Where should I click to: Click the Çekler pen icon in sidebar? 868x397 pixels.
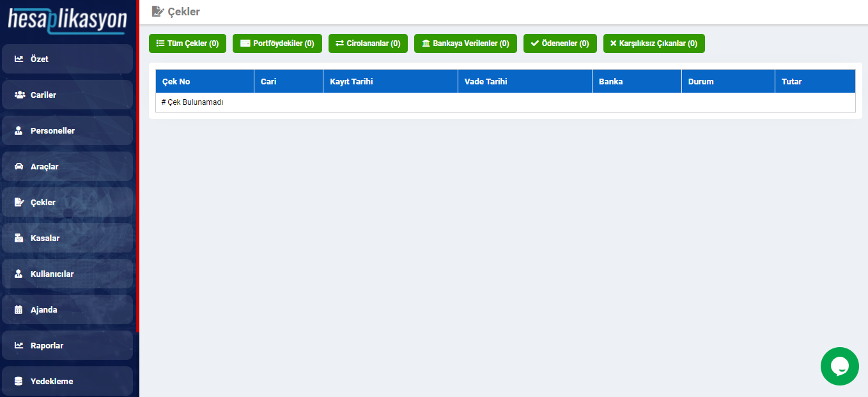(x=19, y=202)
